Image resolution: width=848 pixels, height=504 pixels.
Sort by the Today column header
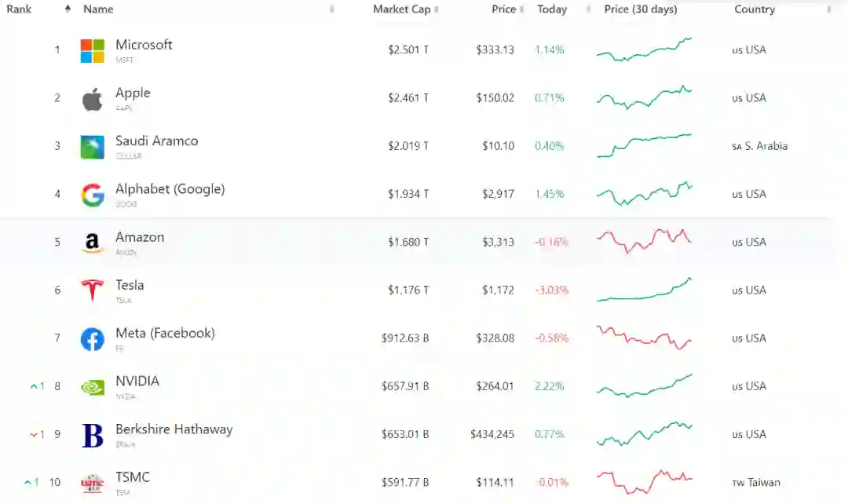click(552, 9)
